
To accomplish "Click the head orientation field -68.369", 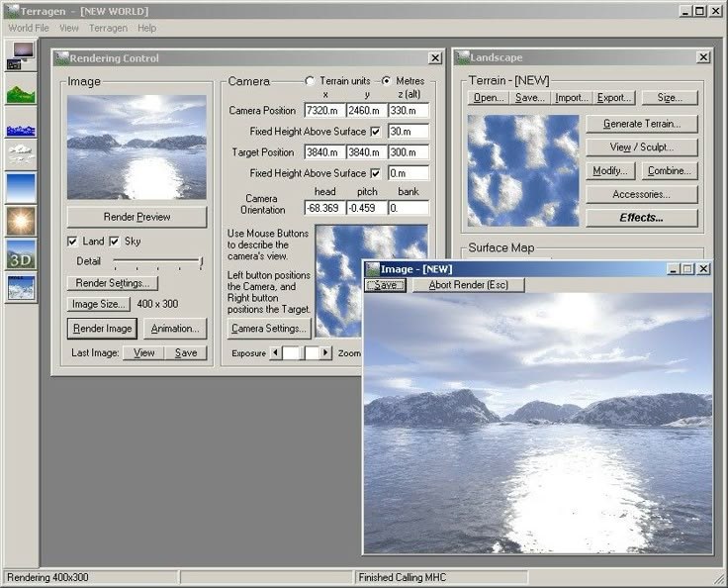I will click(x=325, y=208).
